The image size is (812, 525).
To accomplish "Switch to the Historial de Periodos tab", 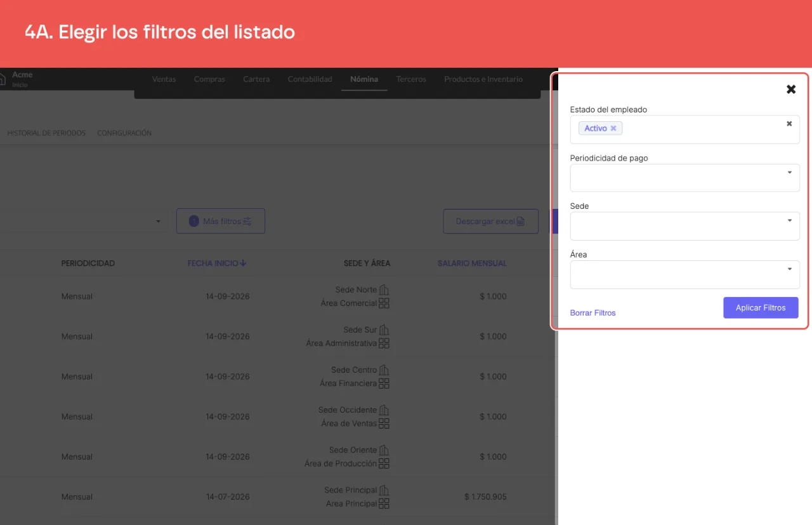I will (46, 133).
